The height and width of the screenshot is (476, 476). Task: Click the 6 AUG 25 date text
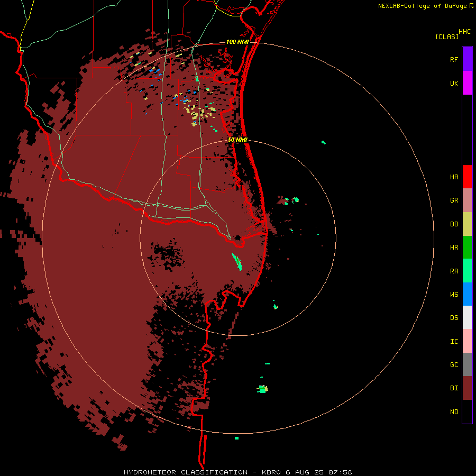point(306,472)
